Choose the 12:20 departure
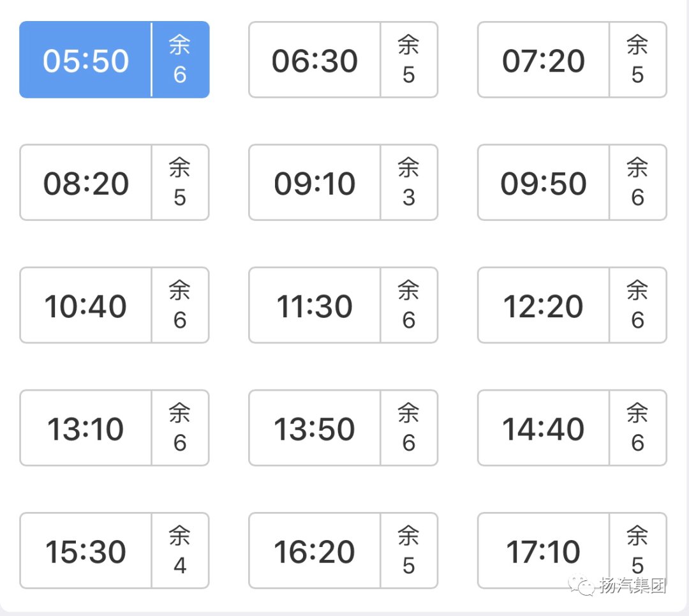This screenshot has height=616, width=689. [544, 306]
